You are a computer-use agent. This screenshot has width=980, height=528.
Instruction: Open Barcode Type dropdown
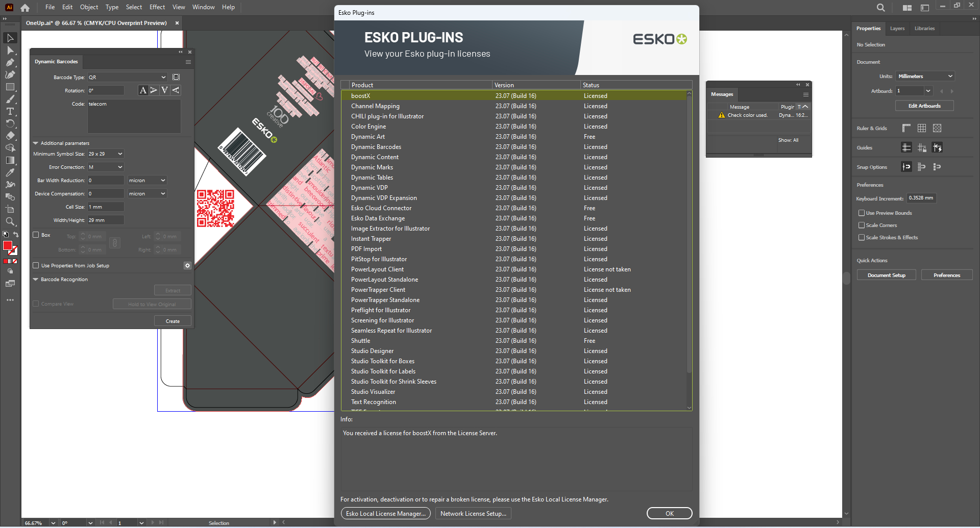tap(128, 78)
